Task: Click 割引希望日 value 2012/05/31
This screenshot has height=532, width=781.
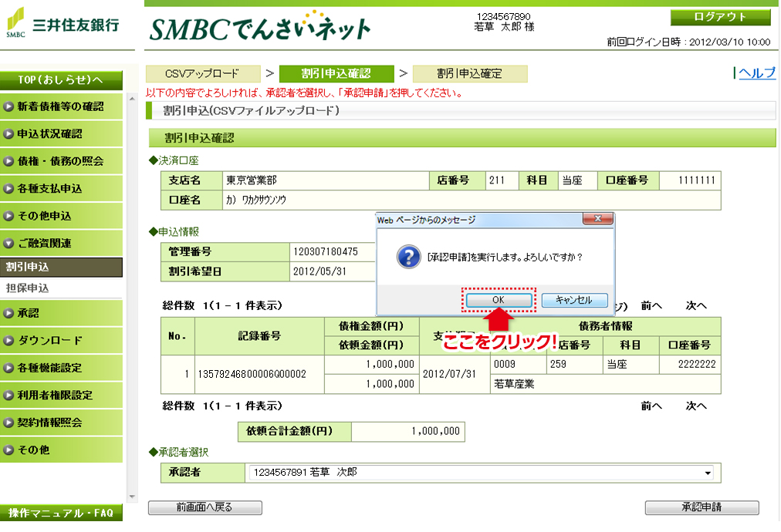Action: (x=319, y=271)
